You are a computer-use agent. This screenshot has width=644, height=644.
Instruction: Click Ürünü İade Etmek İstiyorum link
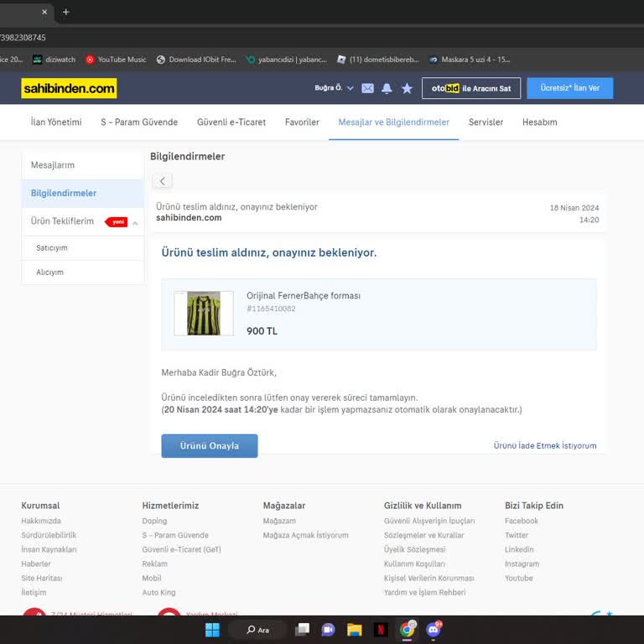(x=544, y=446)
